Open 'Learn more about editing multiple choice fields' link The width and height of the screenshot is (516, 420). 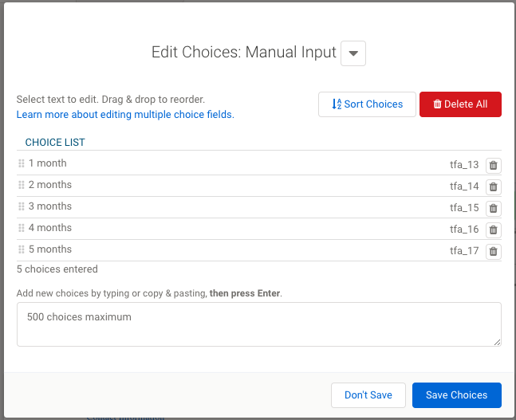[125, 115]
